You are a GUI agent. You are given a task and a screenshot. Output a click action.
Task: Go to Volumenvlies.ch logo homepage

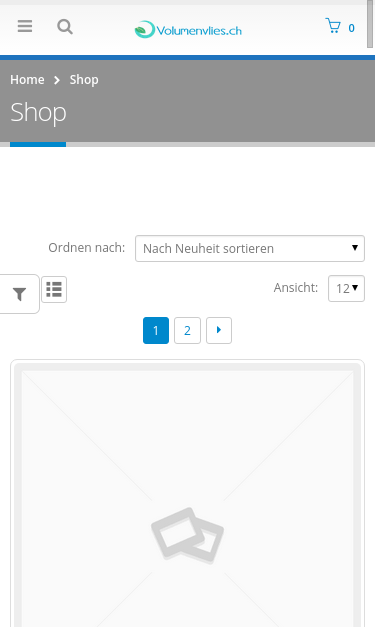pyautogui.click(x=188, y=30)
